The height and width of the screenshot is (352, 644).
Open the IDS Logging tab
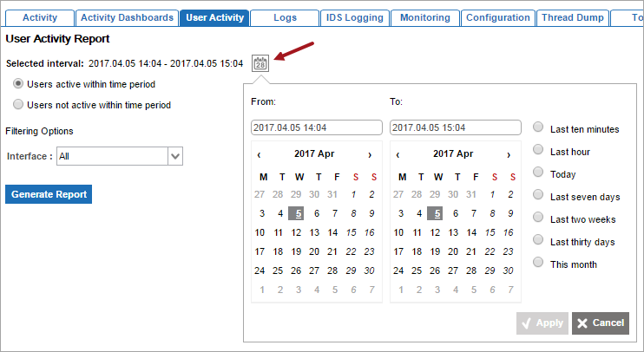point(353,17)
